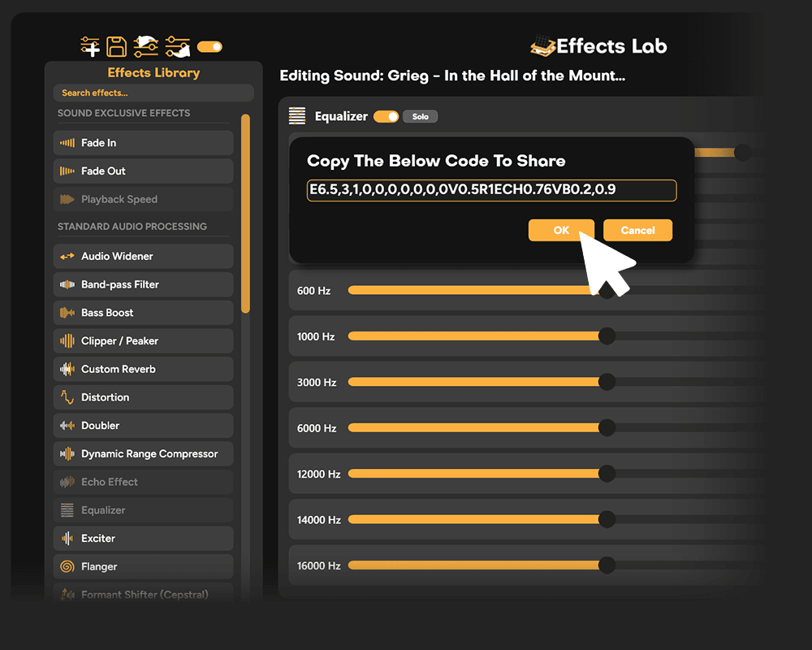Click the Doubler icon
The height and width of the screenshot is (650, 812).
pos(67,426)
